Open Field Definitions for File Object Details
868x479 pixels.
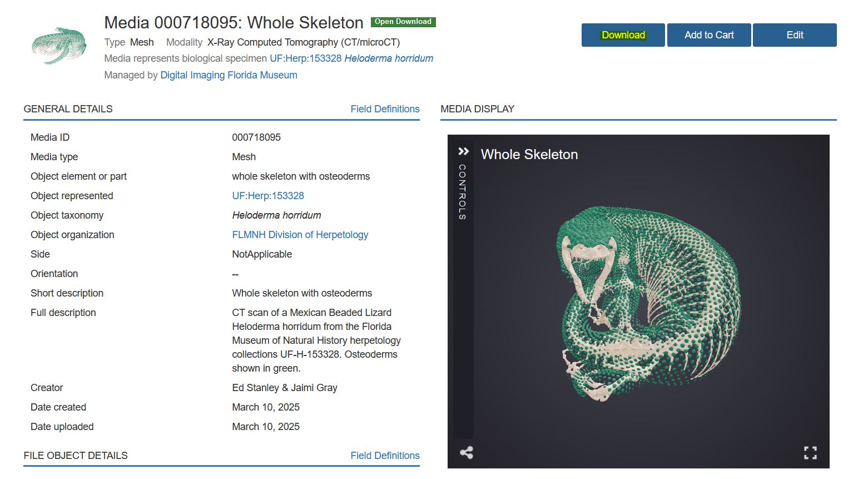[385, 456]
